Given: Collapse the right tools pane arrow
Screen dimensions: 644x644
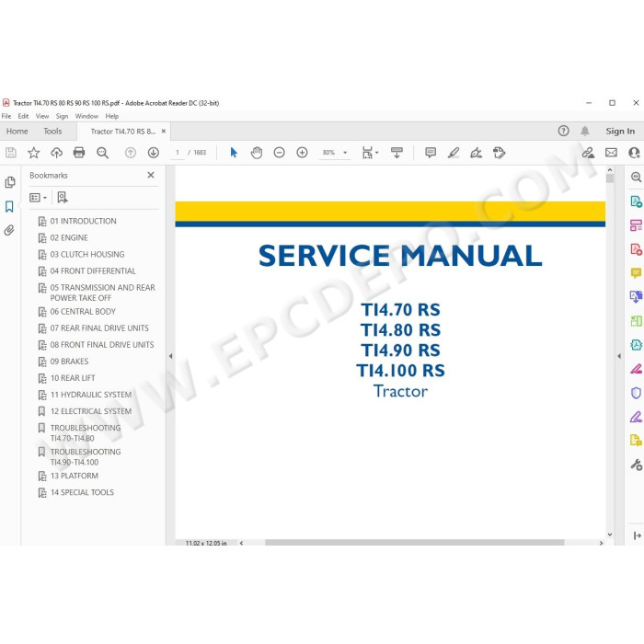Looking at the screenshot, I should [x=619, y=356].
